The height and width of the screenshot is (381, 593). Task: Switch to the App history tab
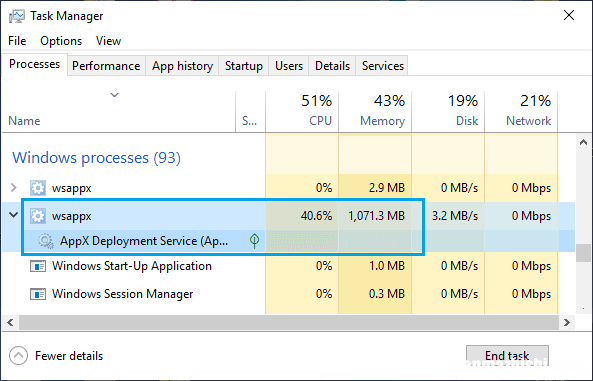click(182, 66)
